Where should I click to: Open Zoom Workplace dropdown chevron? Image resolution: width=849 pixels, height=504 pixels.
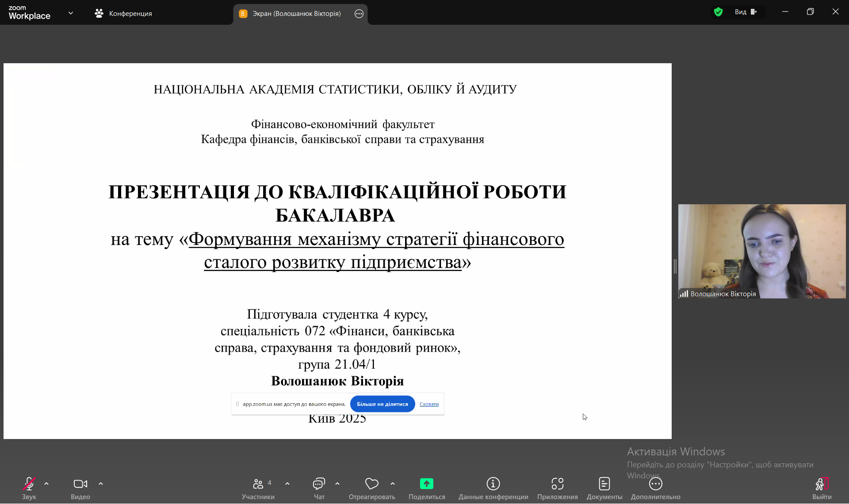pyautogui.click(x=71, y=13)
